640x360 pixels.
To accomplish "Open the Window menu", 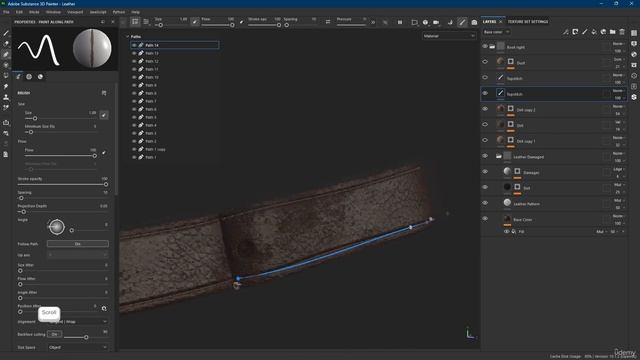I will tap(53, 12).
